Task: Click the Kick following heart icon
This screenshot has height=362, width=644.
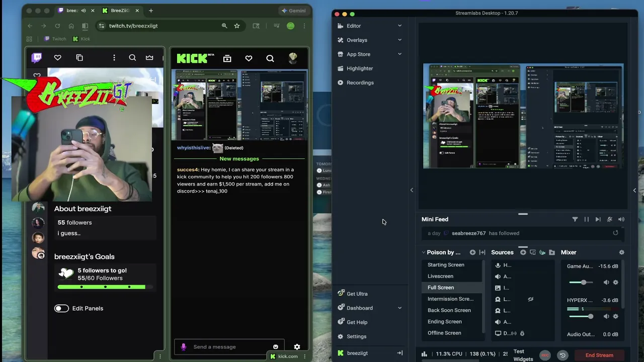Action: [249, 58]
